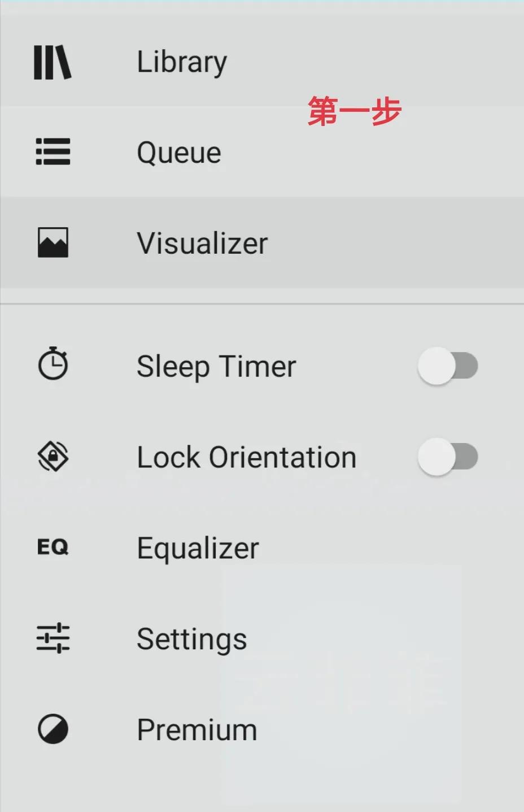Tap the Lock Orientation label
The height and width of the screenshot is (812, 524).
(247, 457)
